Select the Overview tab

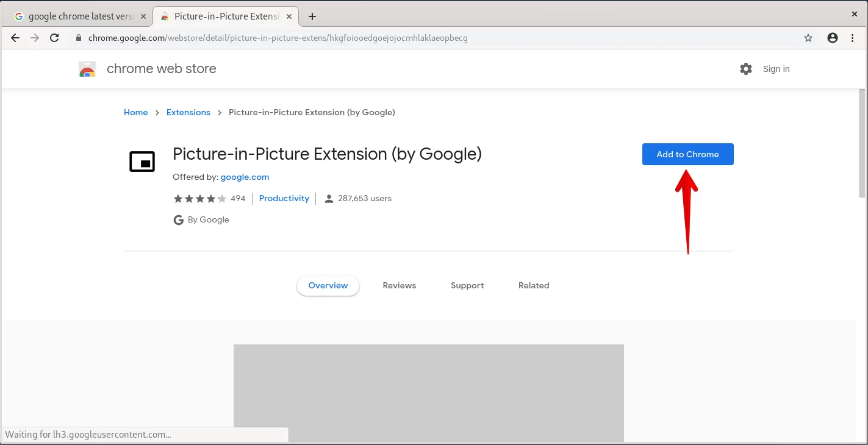[328, 285]
